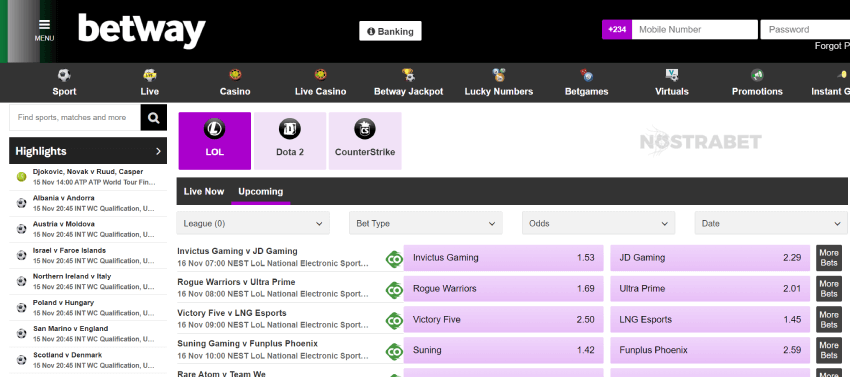This screenshot has height=377, width=850.
Task: Open Israel v Faroe Islands highlight
Action: pos(88,255)
